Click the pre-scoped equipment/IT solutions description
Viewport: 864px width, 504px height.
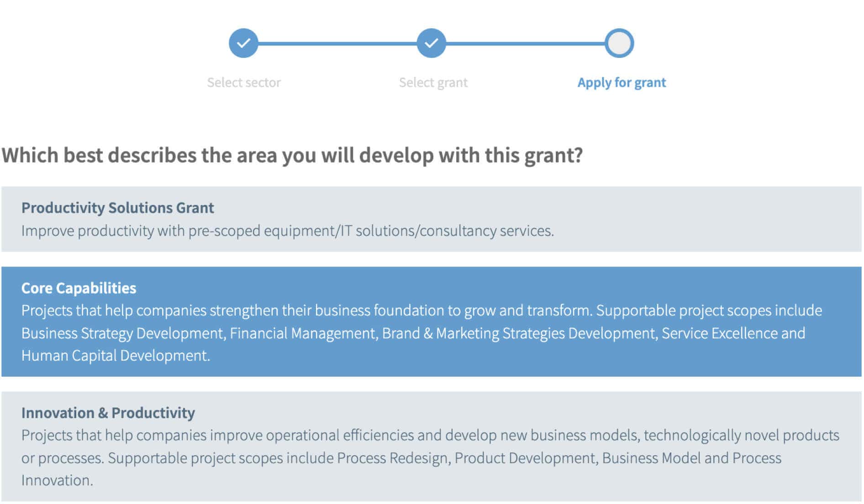(x=287, y=231)
